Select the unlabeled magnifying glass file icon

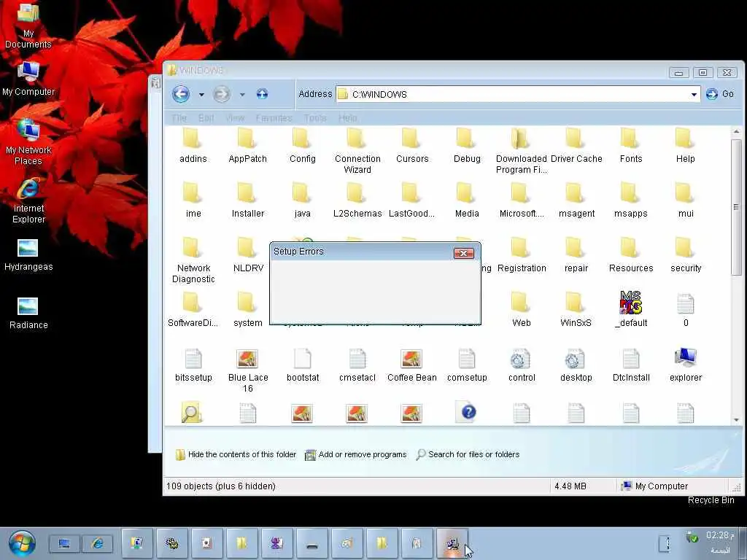(192, 413)
